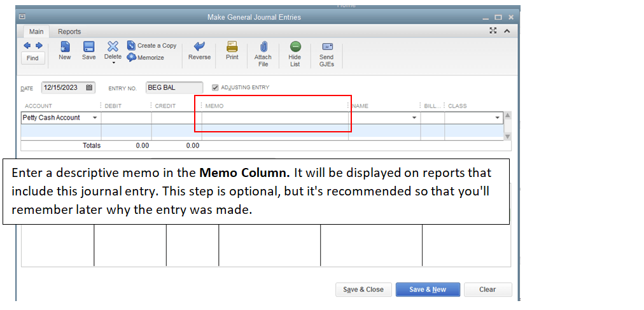Image resolution: width=644 pixels, height=310 pixels.
Task: Open the Name column dropdown
Action: 414,118
